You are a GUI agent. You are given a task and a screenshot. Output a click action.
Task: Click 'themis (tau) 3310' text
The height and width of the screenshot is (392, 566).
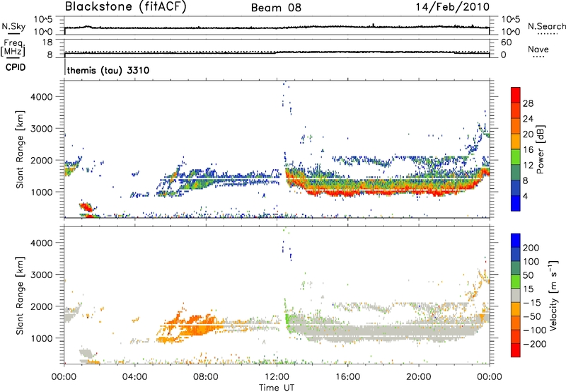point(108,70)
